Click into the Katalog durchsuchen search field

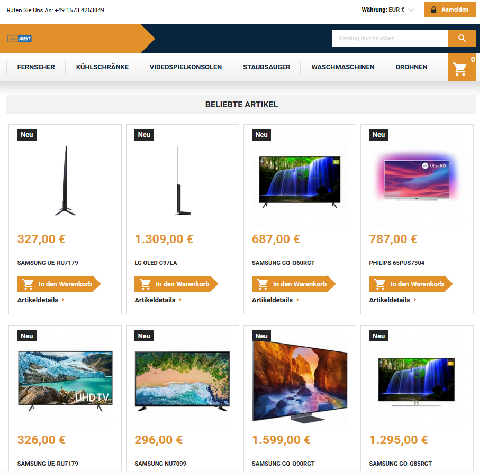click(390, 38)
